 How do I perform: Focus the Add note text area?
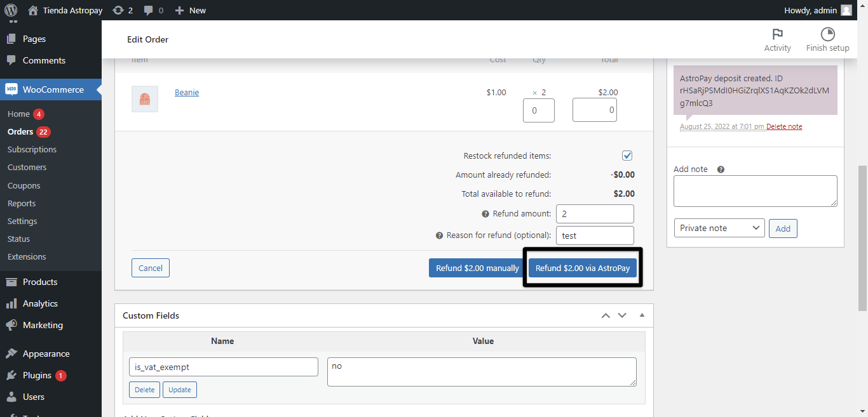tap(756, 191)
